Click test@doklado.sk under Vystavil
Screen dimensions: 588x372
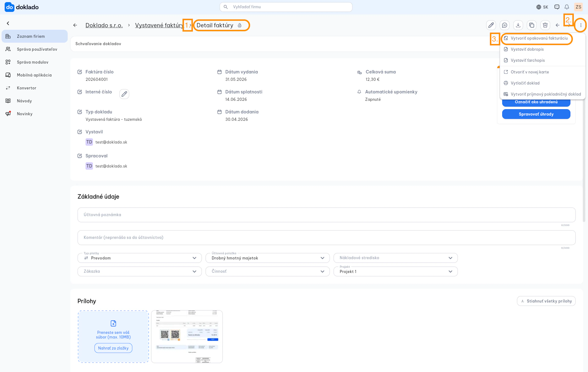111,142
